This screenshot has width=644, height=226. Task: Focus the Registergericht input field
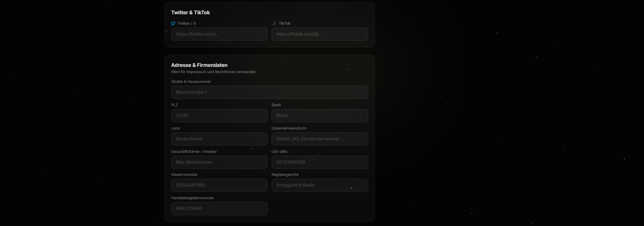point(320,185)
